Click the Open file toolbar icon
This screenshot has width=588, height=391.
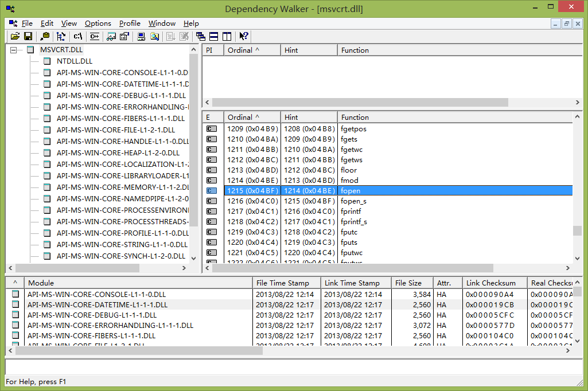15,36
